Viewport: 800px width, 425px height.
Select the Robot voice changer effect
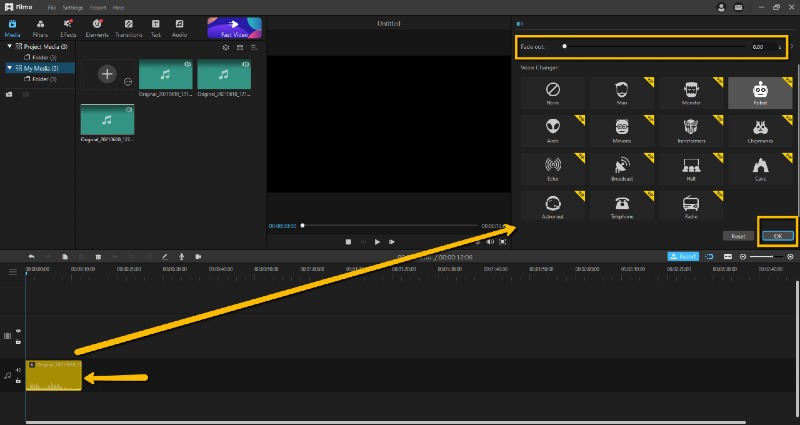coord(757,93)
